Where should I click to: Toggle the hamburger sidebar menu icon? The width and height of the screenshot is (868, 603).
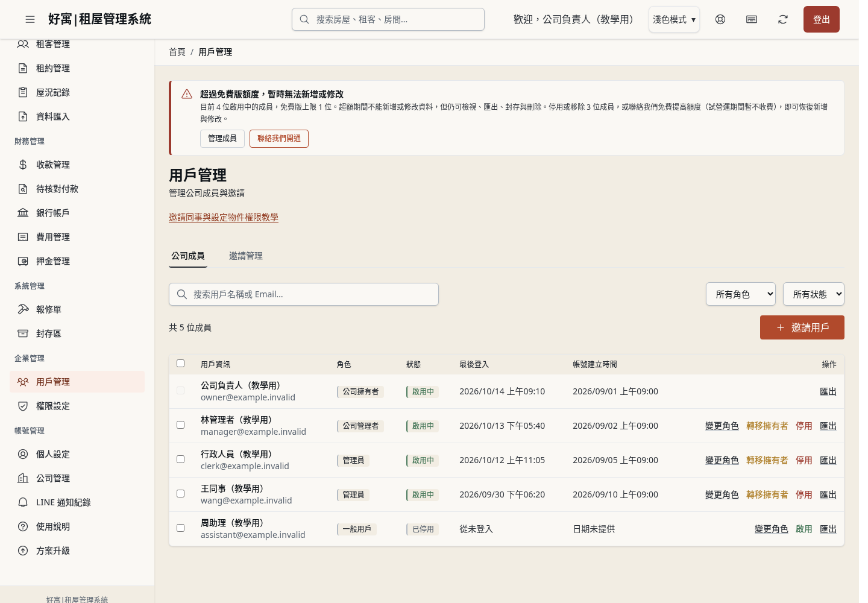pyautogui.click(x=30, y=19)
